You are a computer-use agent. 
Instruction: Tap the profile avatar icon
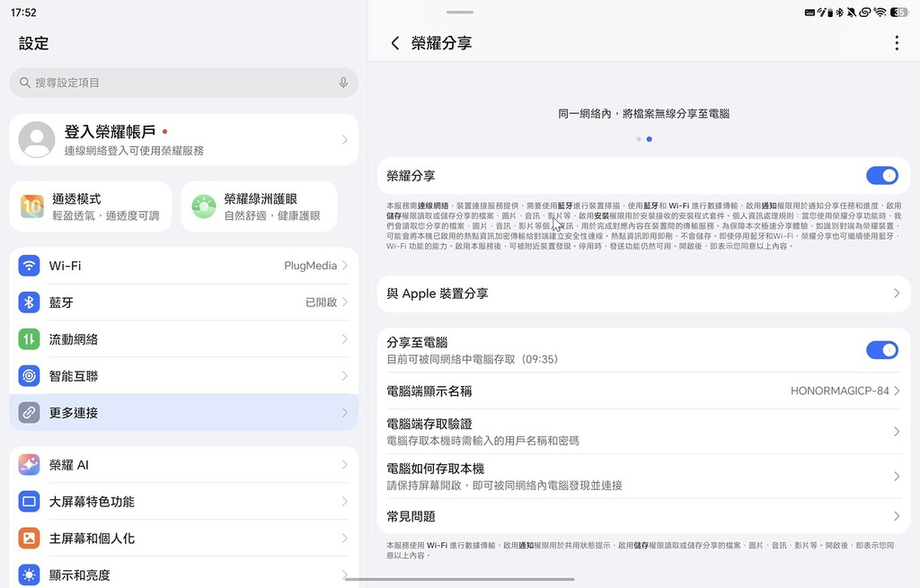pyautogui.click(x=36, y=139)
